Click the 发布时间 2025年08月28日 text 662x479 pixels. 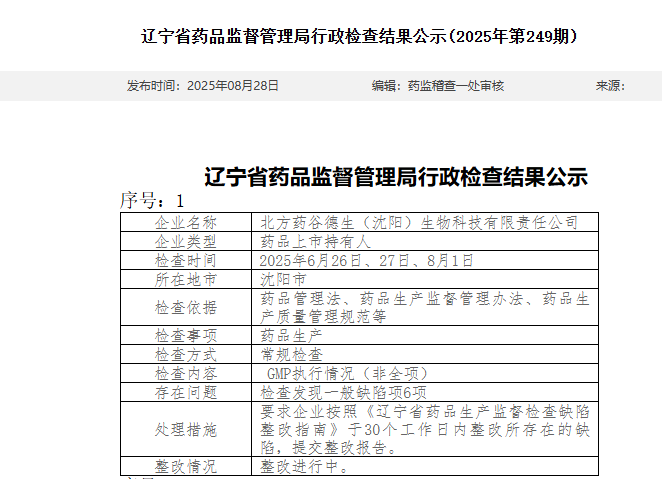click(x=202, y=86)
